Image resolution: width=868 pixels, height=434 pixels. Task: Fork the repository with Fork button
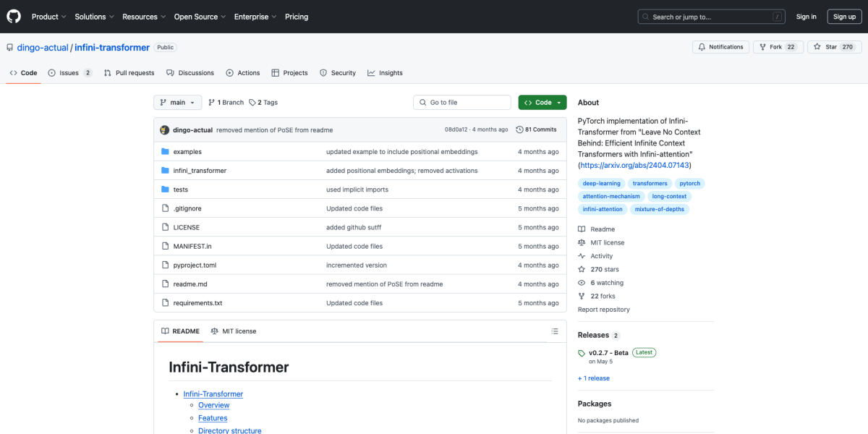point(778,47)
